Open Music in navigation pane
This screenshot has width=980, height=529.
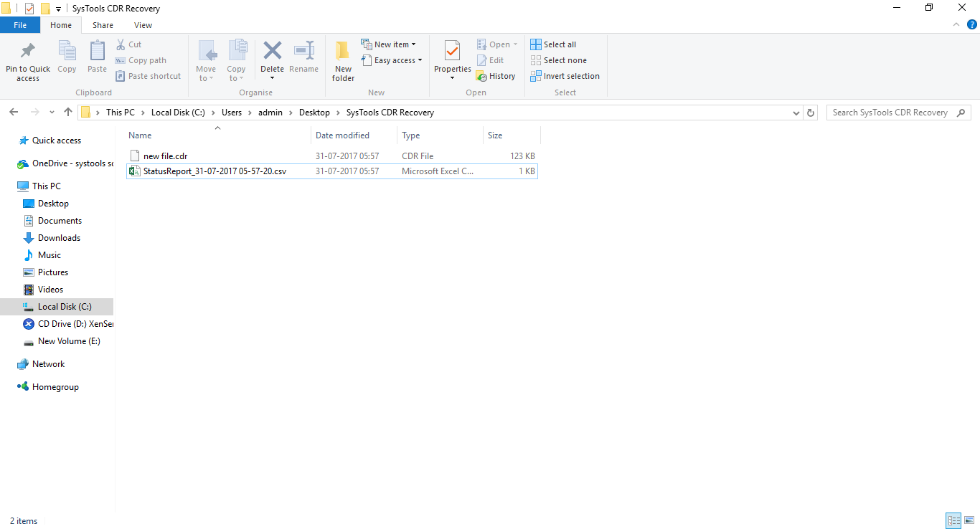[x=50, y=255]
